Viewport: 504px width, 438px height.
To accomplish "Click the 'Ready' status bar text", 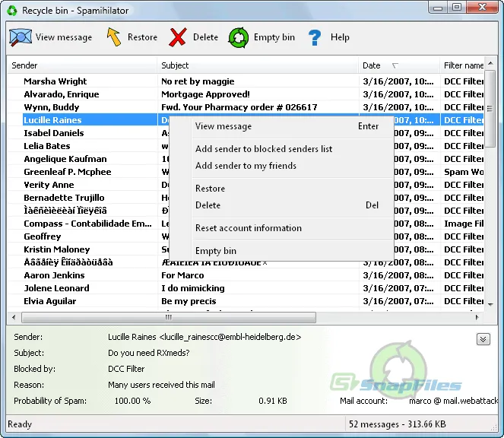I will point(20,424).
